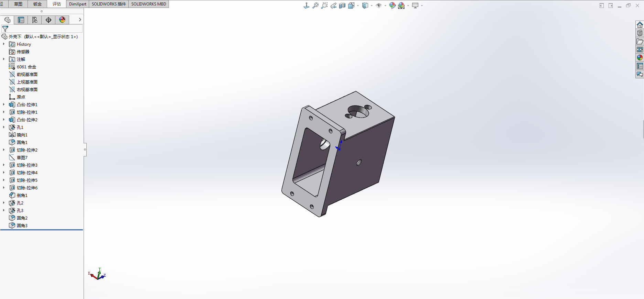Select the 圆角1 fillet feature
Image resolution: width=644 pixels, height=299 pixels.
18,143
